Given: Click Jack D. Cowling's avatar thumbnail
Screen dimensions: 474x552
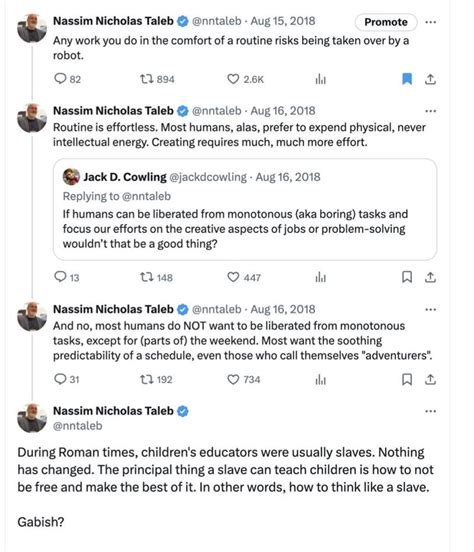Looking at the screenshot, I should click(x=71, y=177).
